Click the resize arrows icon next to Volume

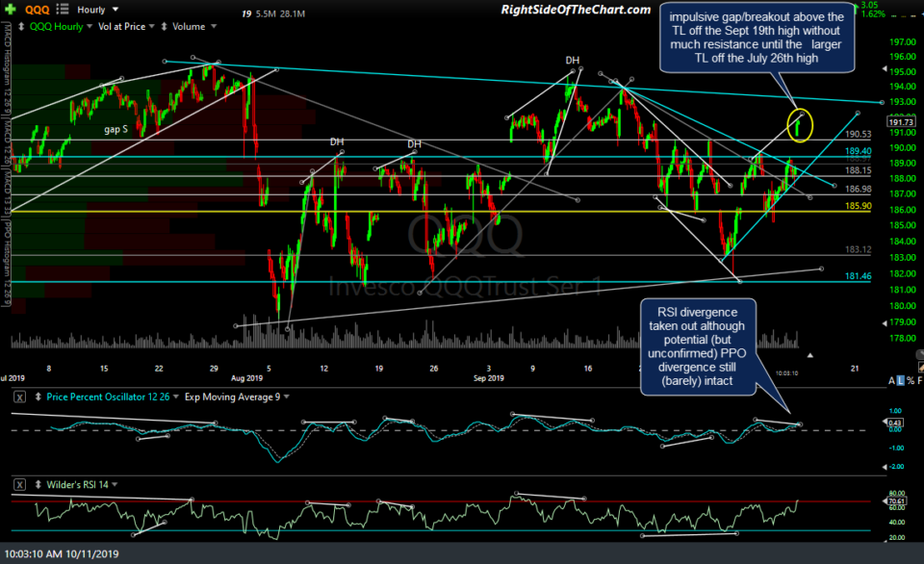[x=164, y=26]
